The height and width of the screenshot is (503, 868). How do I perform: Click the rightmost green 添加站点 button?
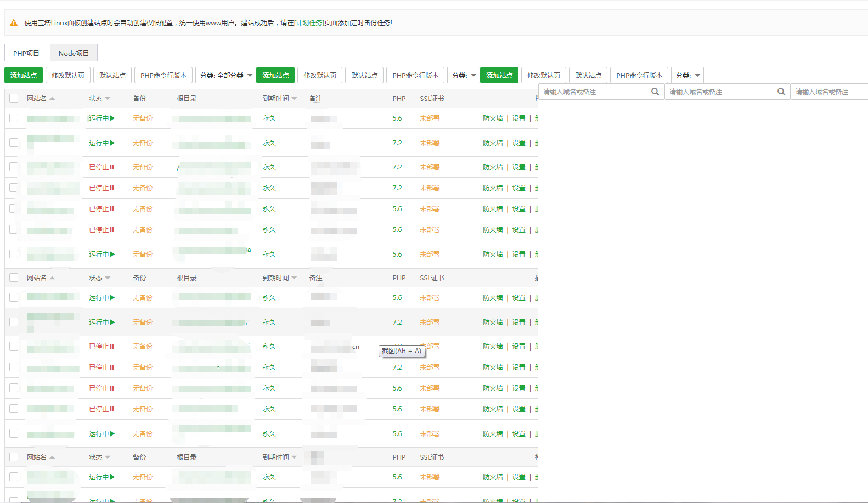(x=499, y=75)
